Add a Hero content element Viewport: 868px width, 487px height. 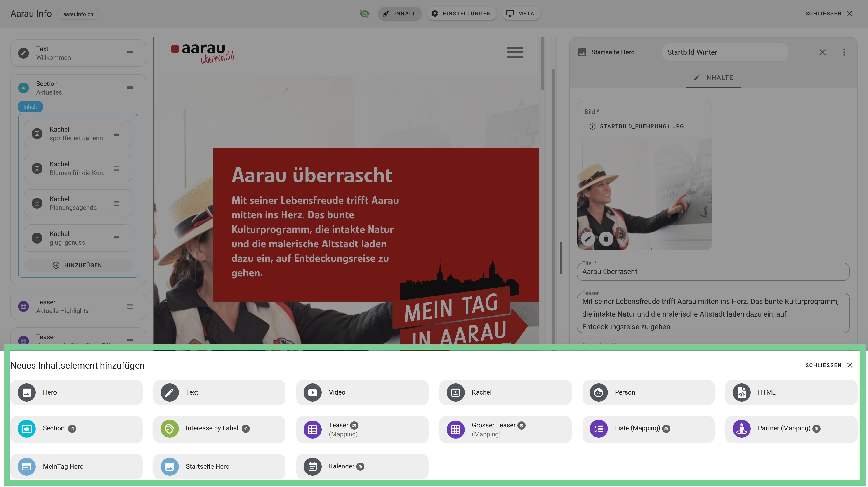[76, 392]
